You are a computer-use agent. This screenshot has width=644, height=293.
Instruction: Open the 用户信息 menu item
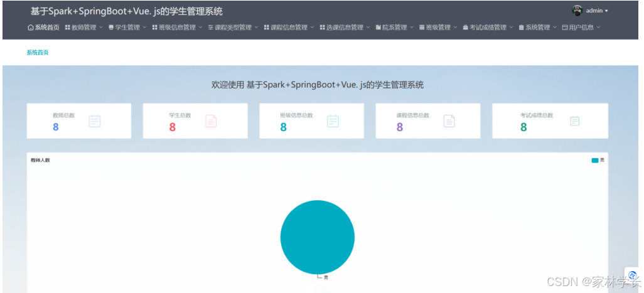(581, 28)
